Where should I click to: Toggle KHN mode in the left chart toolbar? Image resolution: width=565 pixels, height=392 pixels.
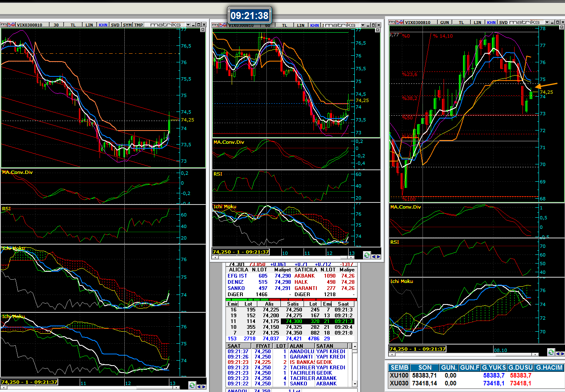[x=103, y=25]
